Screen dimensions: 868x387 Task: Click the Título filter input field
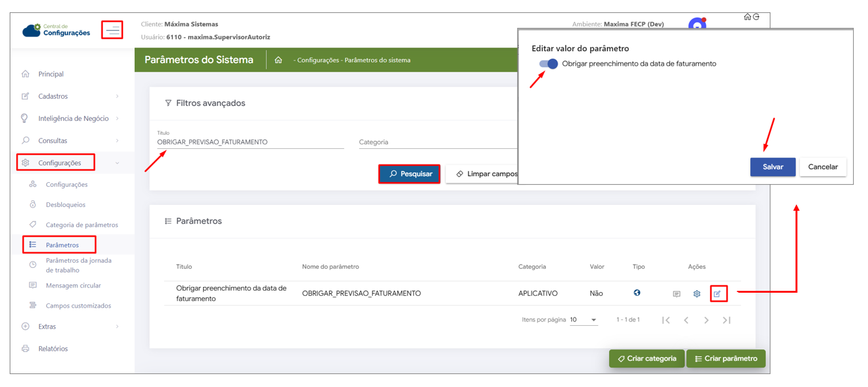tap(251, 142)
